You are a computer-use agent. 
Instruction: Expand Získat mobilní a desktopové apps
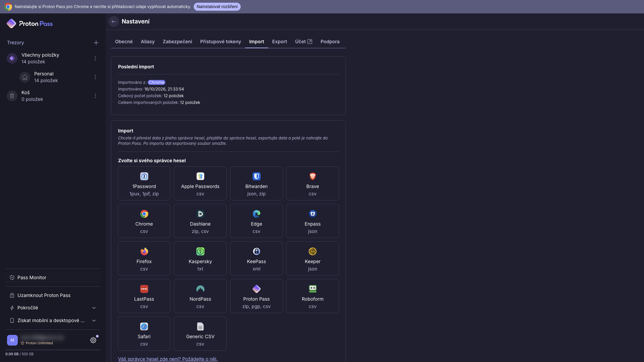pos(53,320)
